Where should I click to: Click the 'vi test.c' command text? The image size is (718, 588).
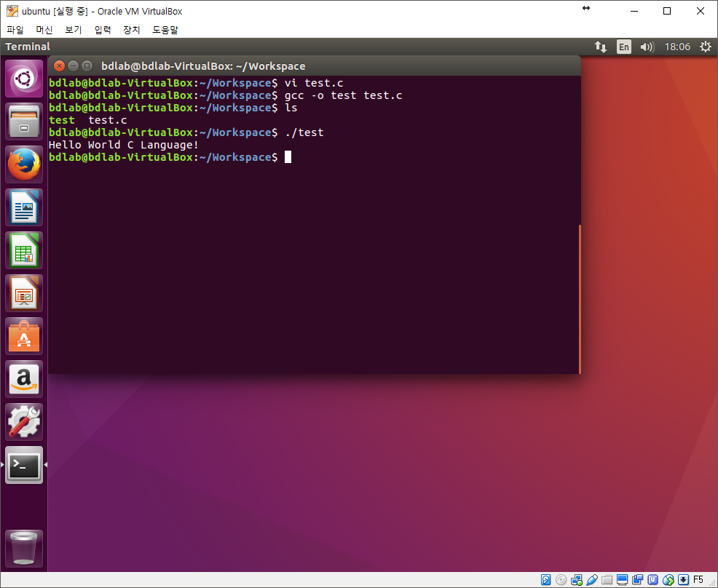(314, 83)
